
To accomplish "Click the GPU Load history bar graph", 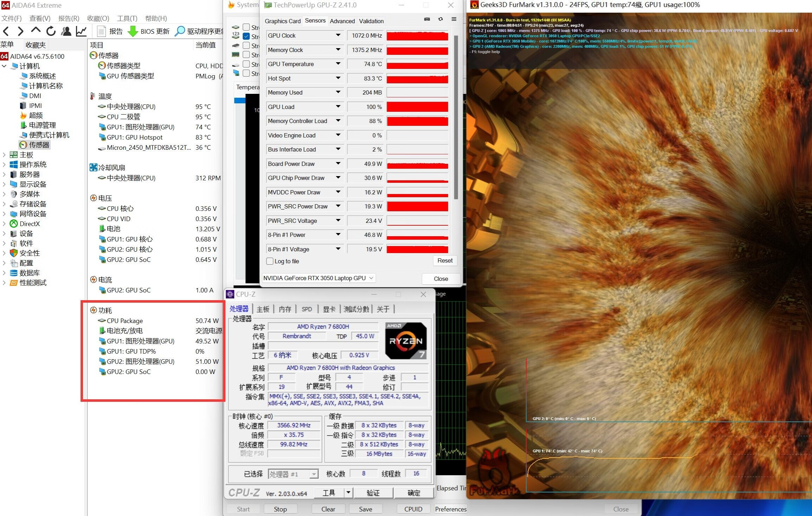I will (417, 107).
